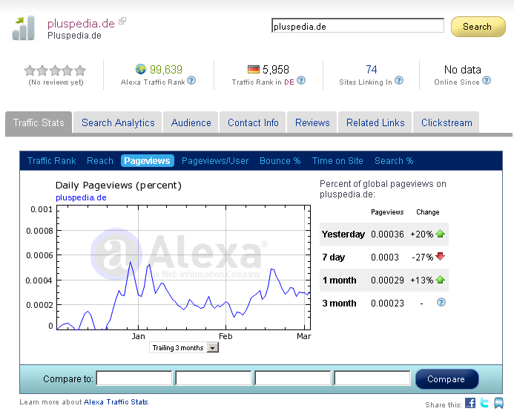Click the green up arrow in Yesterday row
The width and height of the screenshot is (514, 420).
[x=441, y=234]
